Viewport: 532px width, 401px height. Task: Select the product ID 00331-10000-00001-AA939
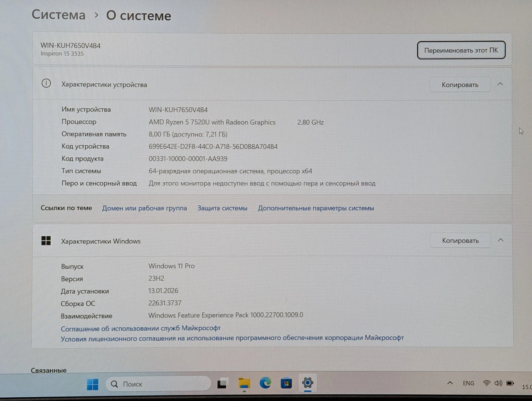(188, 158)
